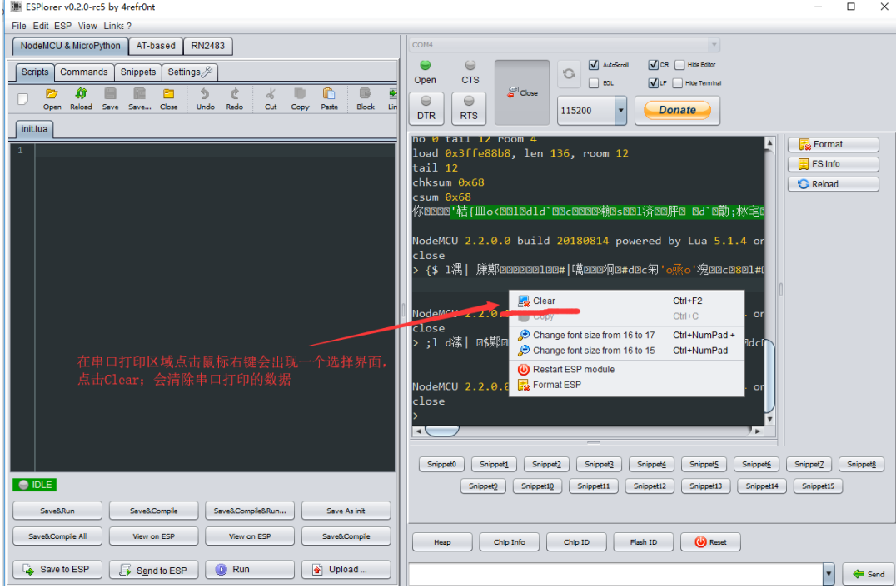The height and width of the screenshot is (588, 896).
Task: Choose Change font size from 16 to 17
Action: click(626, 335)
